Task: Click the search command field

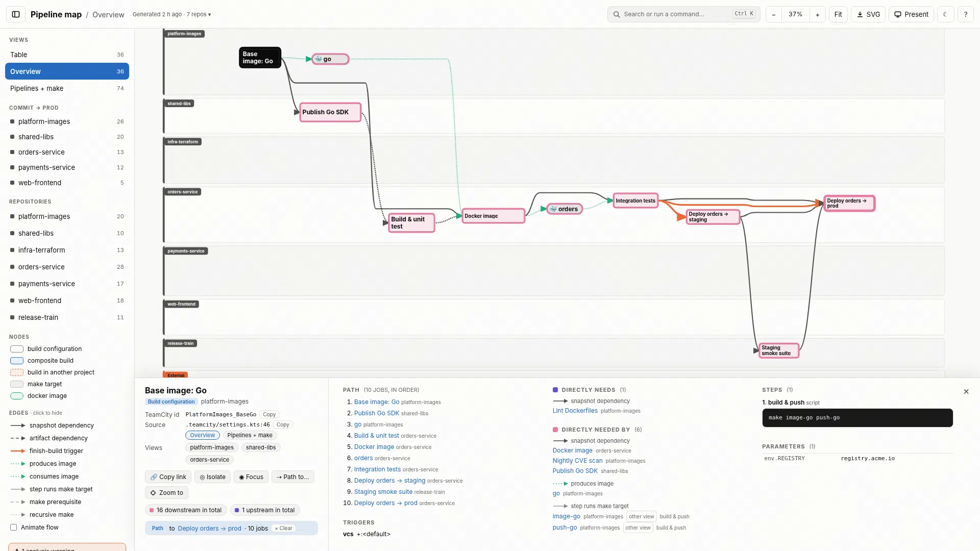Action: [x=683, y=14]
